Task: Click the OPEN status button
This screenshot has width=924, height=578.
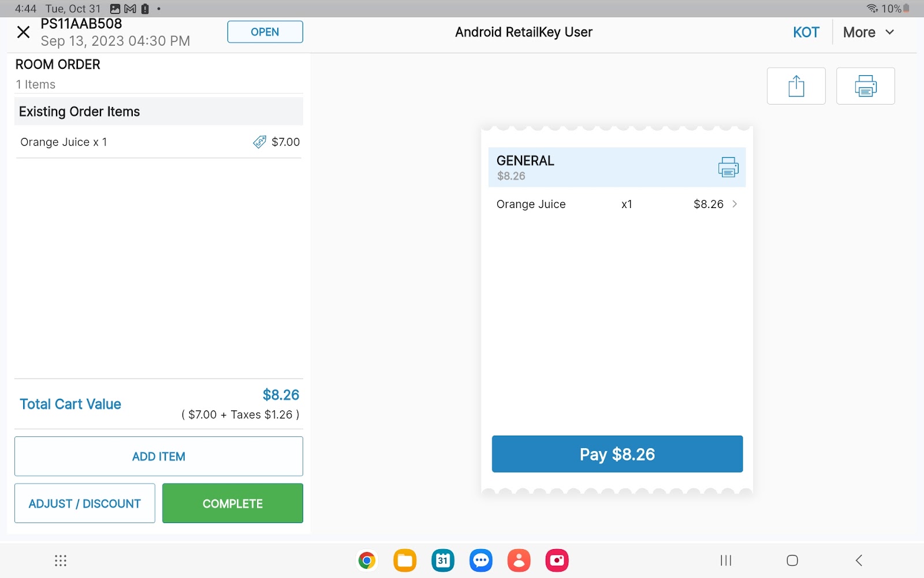Action: pos(265,32)
